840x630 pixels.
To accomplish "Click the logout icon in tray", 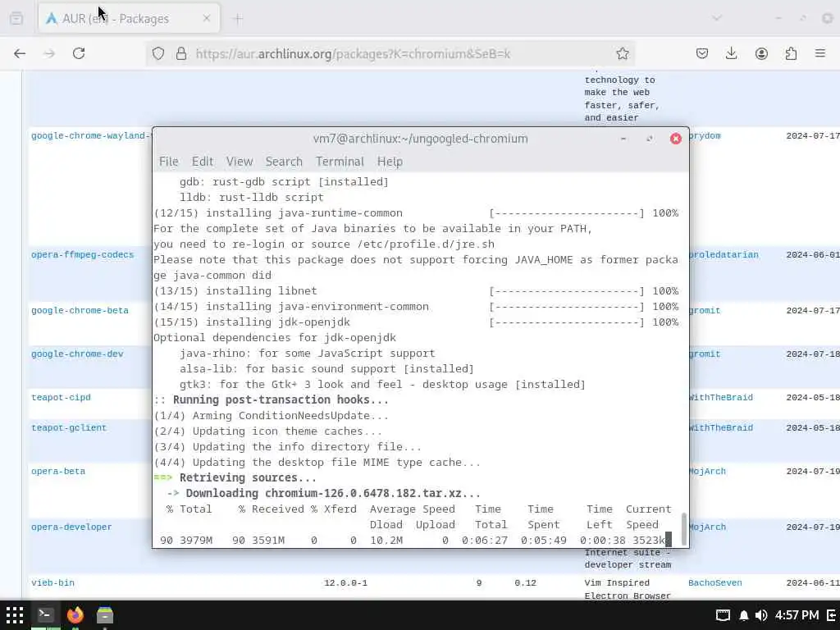I will (x=832, y=615).
